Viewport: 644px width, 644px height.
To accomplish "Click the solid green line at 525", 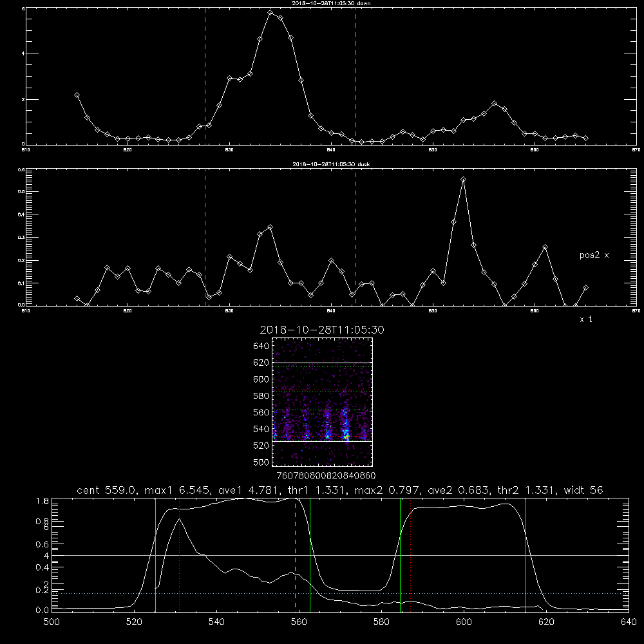I will pos(155,555).
